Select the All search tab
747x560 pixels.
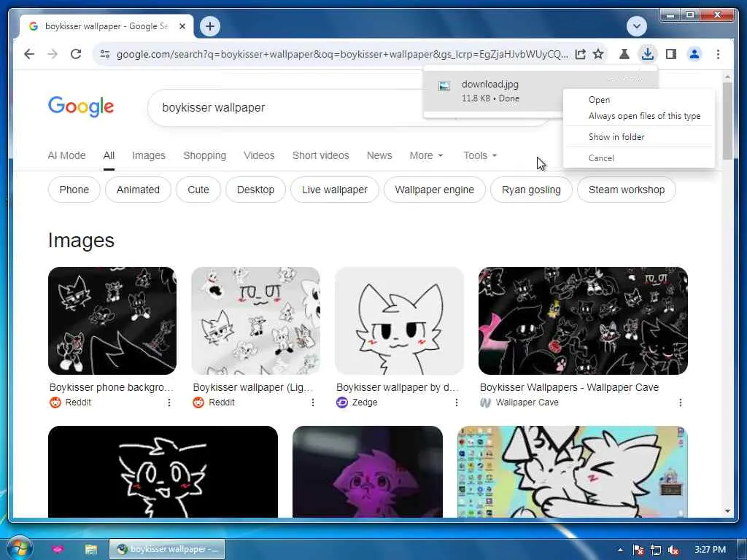[109, 156]
